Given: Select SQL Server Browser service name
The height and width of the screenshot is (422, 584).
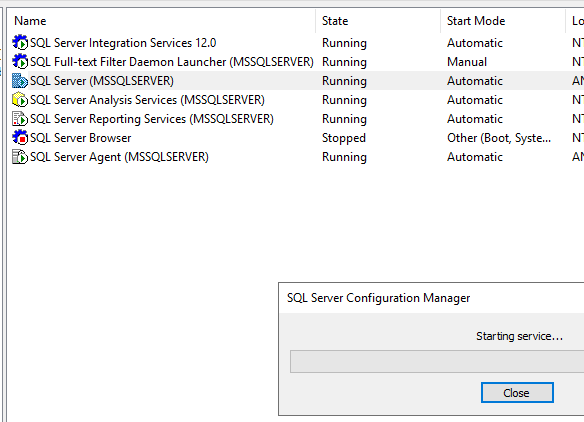Looking at the screenshot, I should tap(80, 138).
